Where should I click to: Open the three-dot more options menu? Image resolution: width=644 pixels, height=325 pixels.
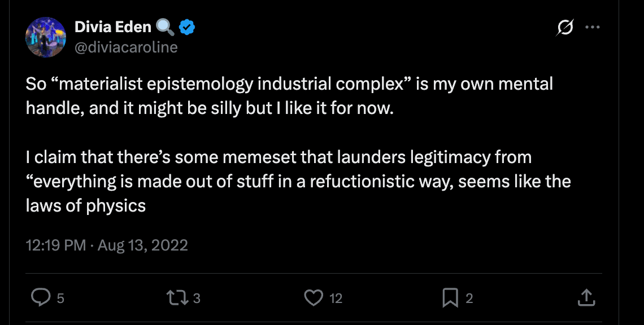(592, 27)
